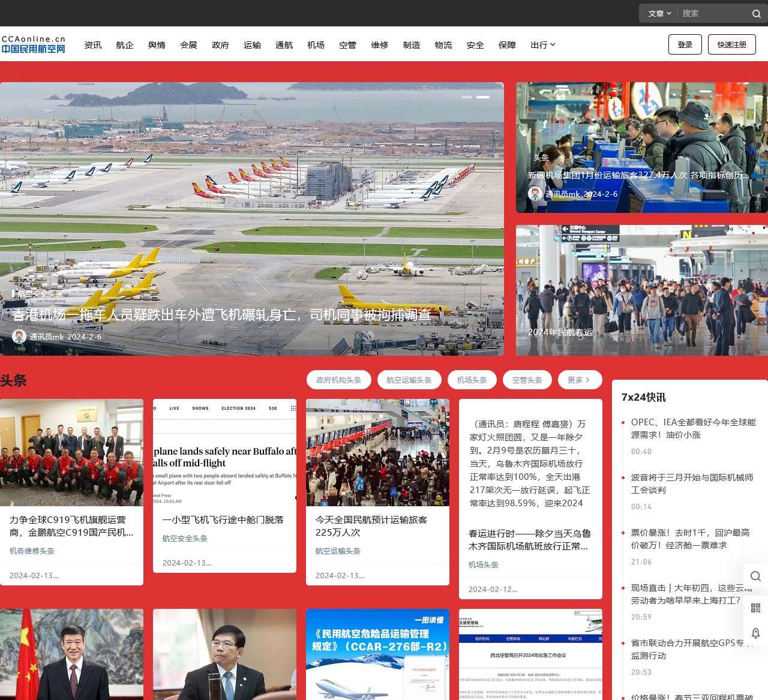768x700 pixels.
Task: Go to the 机场 section
Action: click(x=316, y=45)
